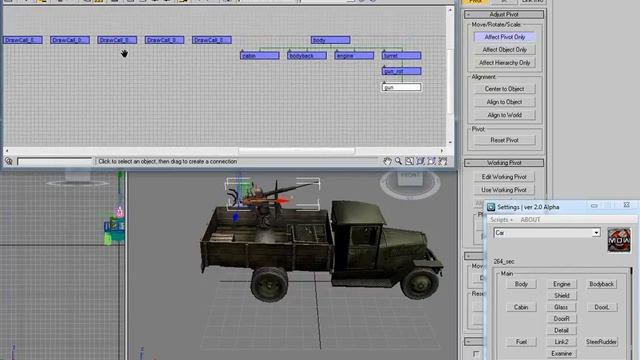Click the horizontal scrollbar left arrow
The image size is (640, 360).
pyautogui.click(x=7, y=151)
